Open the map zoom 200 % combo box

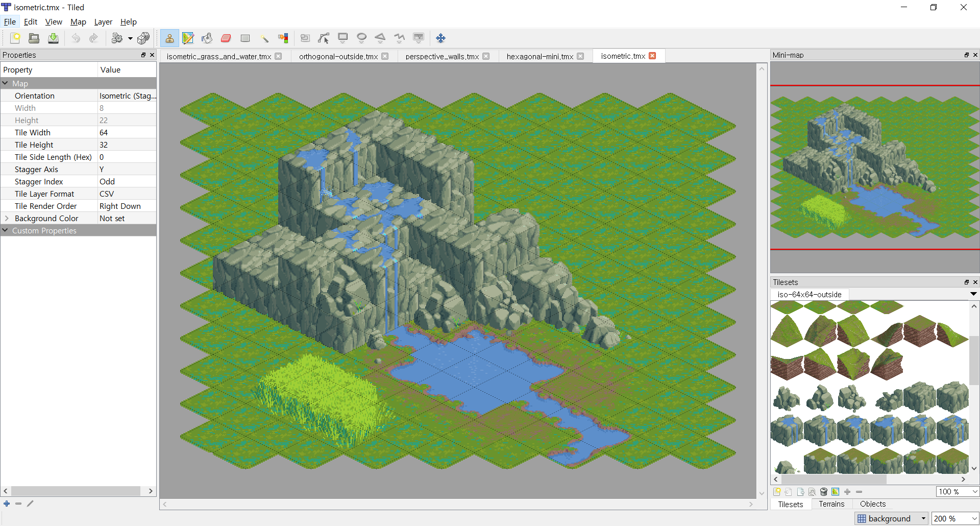point(955,518)
